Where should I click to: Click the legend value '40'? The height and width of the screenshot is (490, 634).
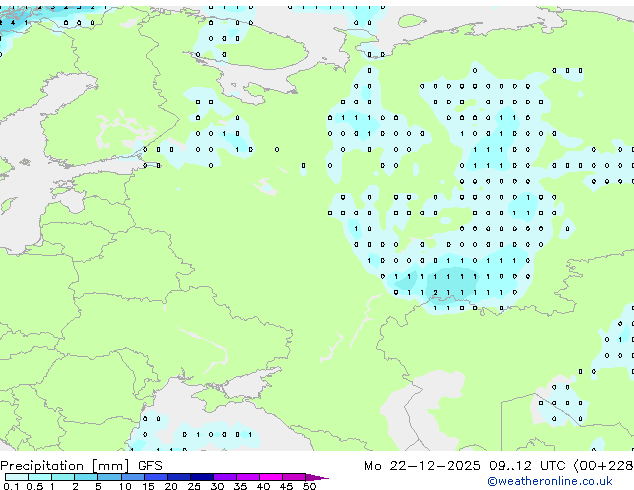(263, 486)
